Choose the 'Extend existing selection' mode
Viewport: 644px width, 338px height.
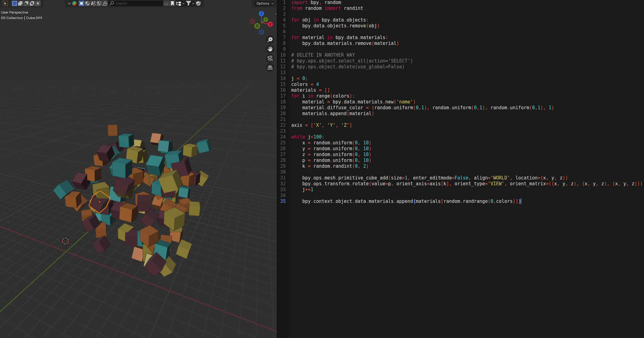[20, 3]
